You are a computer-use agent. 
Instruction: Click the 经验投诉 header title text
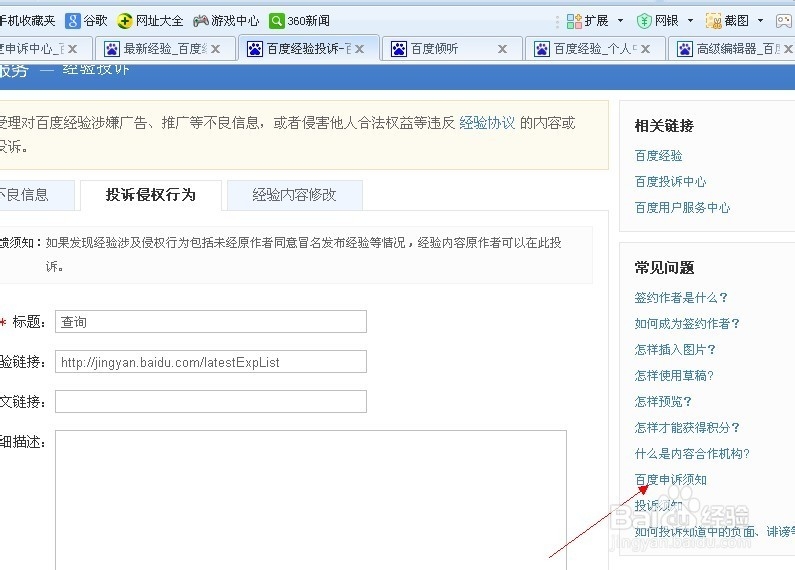click(x=96, y=69)
